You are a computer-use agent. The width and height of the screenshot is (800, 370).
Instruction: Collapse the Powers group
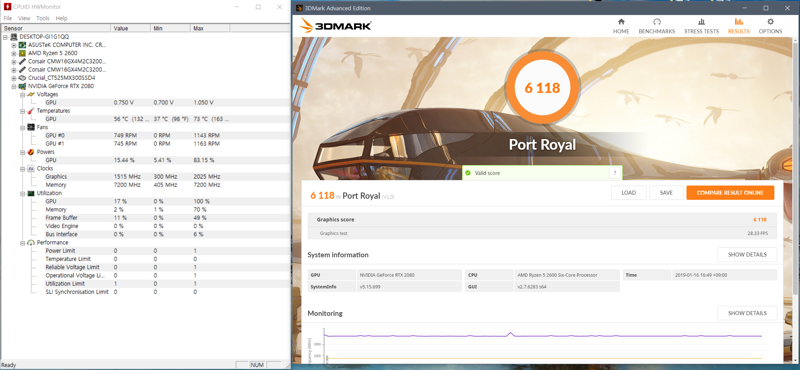click(22, 152)
